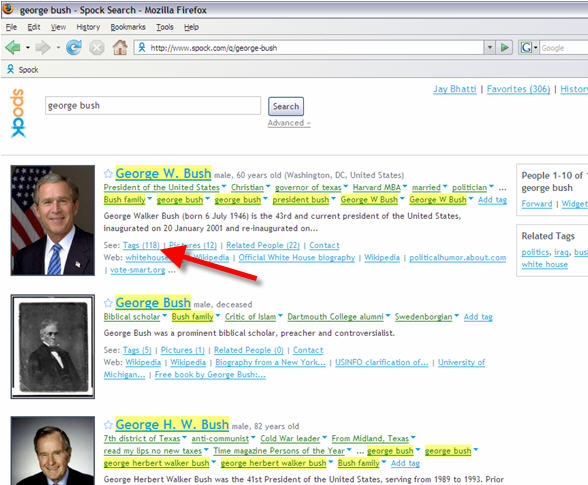
Task: Click the Search button
Action: [x=286, y=107]
